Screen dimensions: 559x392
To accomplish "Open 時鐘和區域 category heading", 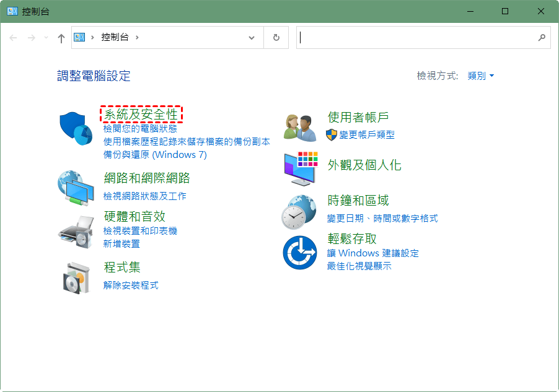I will tap(358, 200).
